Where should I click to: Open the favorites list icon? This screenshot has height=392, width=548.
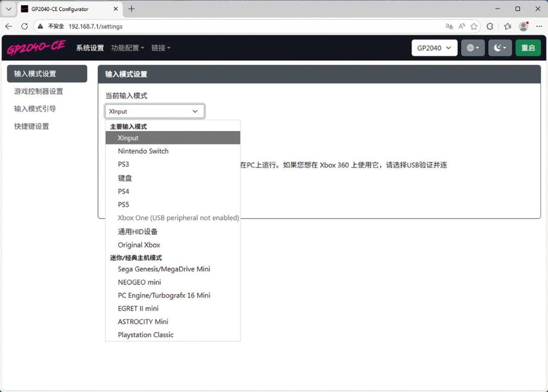507,26
